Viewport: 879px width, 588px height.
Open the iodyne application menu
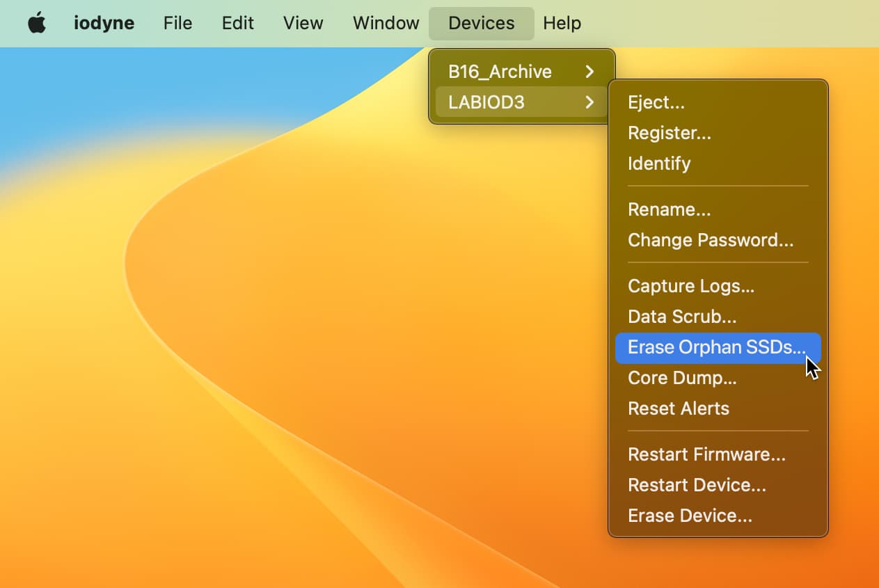104,23
